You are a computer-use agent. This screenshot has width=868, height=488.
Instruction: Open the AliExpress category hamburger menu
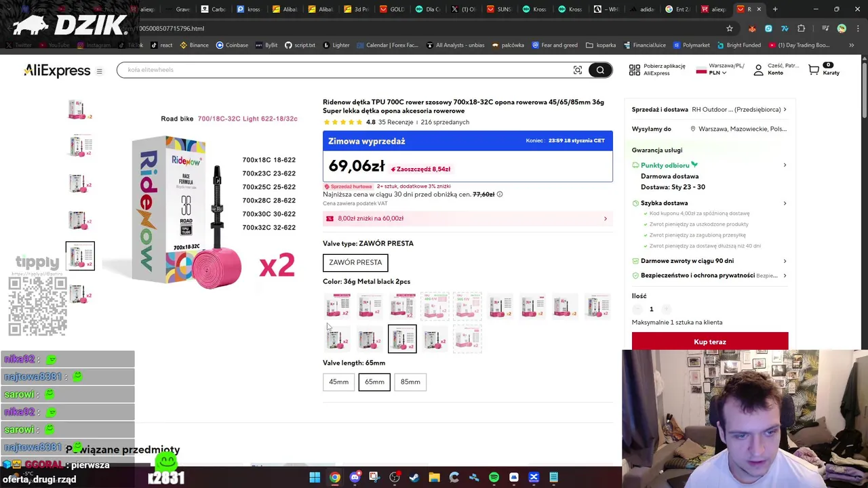point(99,71)
